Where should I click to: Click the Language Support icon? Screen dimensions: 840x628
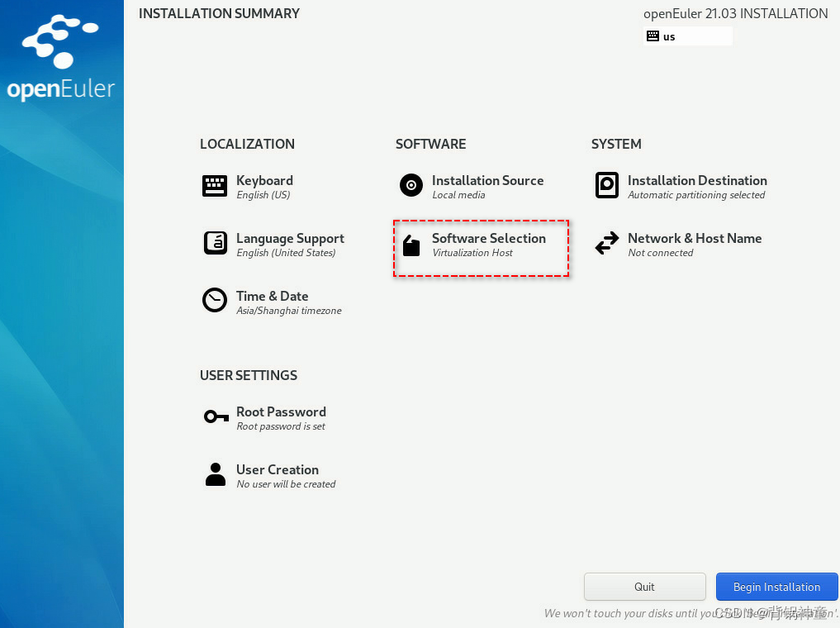(x=216, y=243)
